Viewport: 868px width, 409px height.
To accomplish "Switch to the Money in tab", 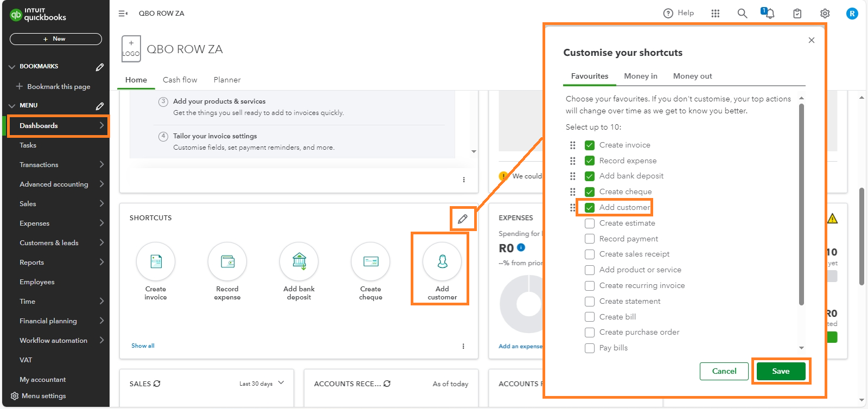I will (641, 76).
